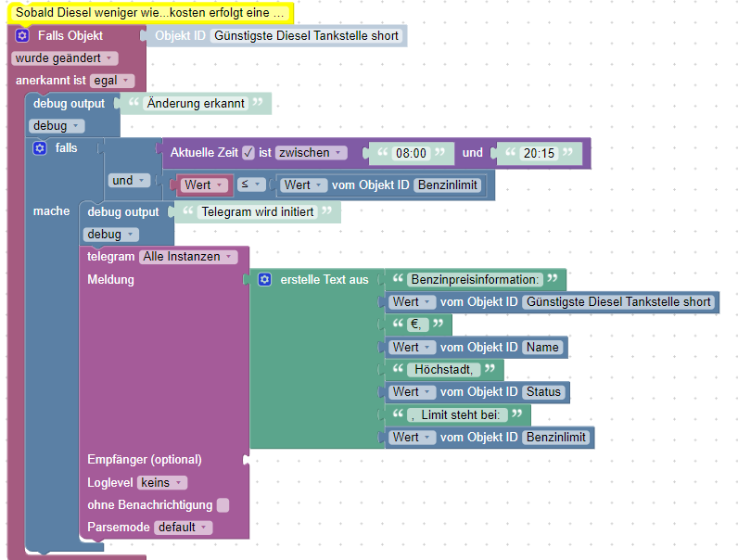Edit end time 20:15 field
The width and height of the screenshot is (738, 560).
click(x=539, y=153)
